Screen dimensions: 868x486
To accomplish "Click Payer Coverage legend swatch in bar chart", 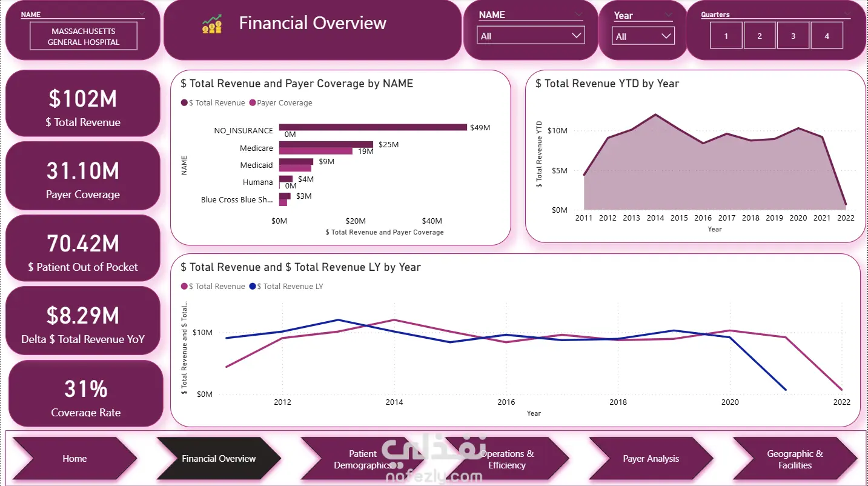I will click(x=253, y=103).
